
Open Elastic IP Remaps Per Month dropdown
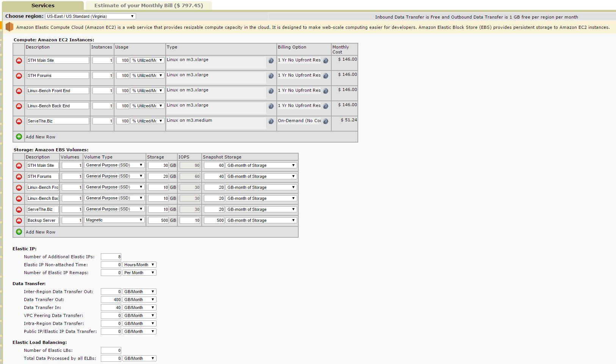point(139,273)
